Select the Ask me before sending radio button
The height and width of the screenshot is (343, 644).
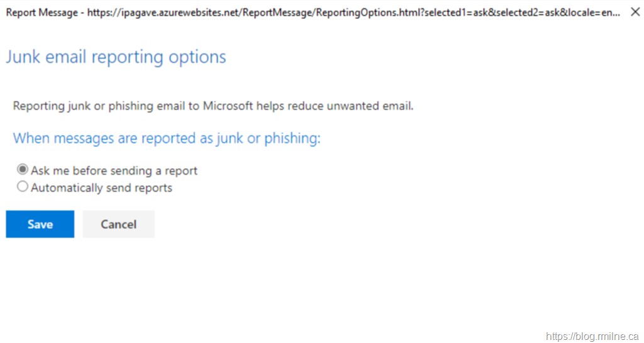click(23, 170)
